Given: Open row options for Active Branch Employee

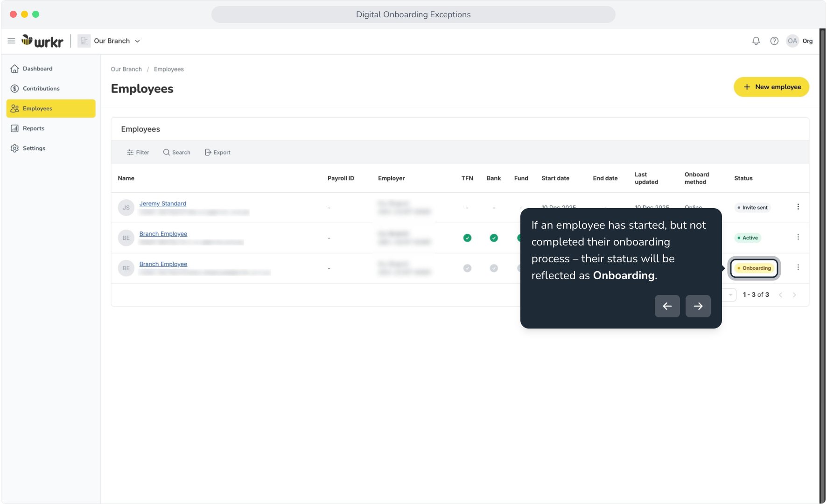Looking at the screenshot, I should point(798,237).
